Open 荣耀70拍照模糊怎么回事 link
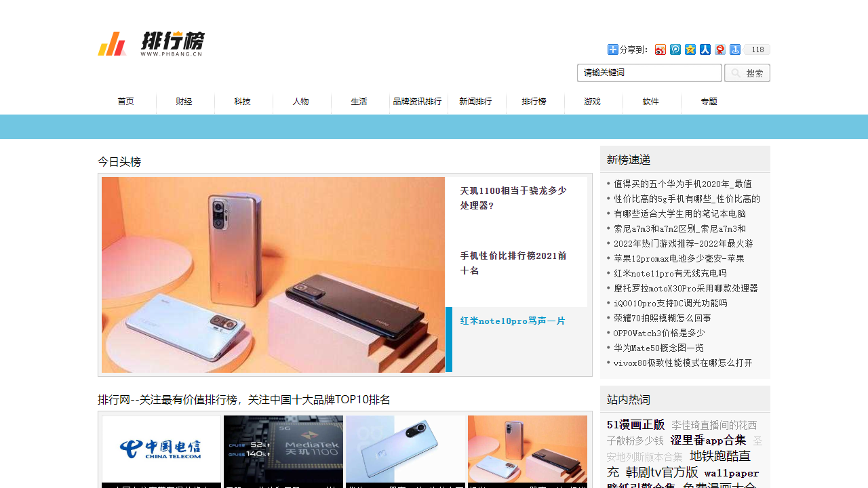868x488 pixels. [x=663, y=318]
